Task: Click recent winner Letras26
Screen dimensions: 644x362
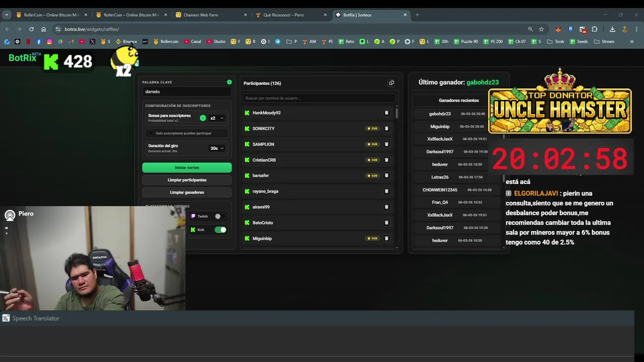Action: [x=440, y=177]
